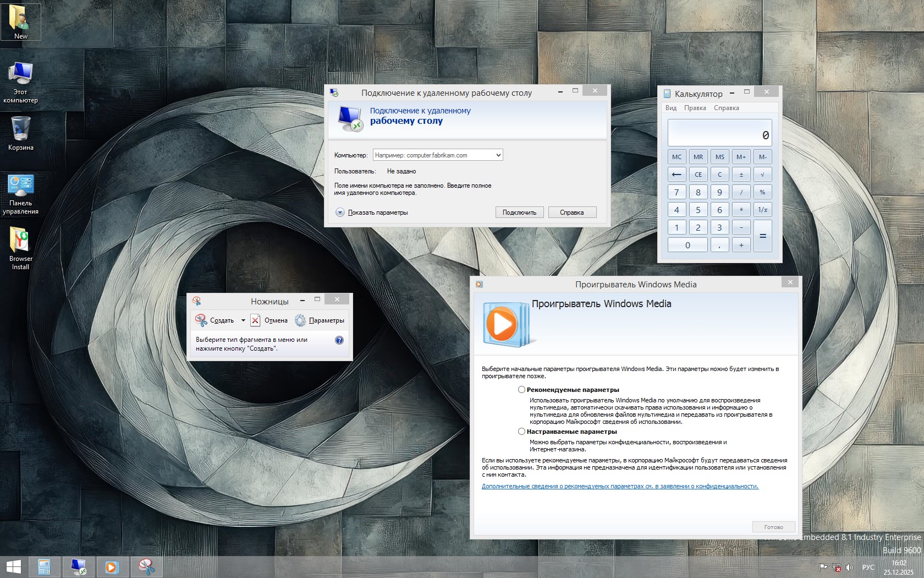This screenshot has width=924, height=578.
Task: Click the Windows Start button
Action: [x=13, y=566]
